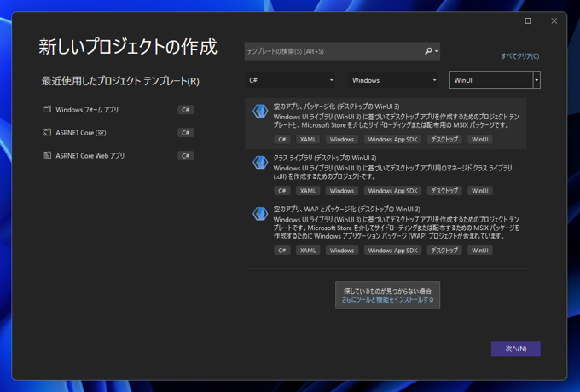Click XAML tag on first パッケージ化 template
Image resolution: width=580 pixels, height=392 pixels.
click(x=308, y=139)
